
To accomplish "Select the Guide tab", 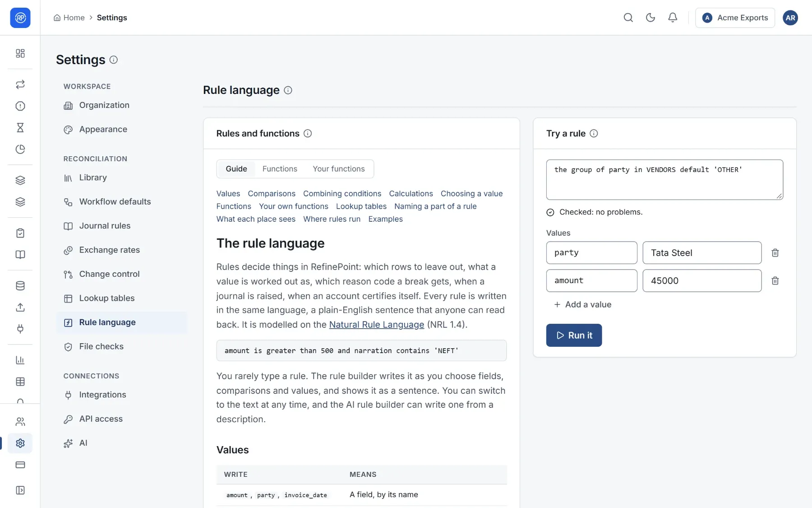I will point(236,169).
